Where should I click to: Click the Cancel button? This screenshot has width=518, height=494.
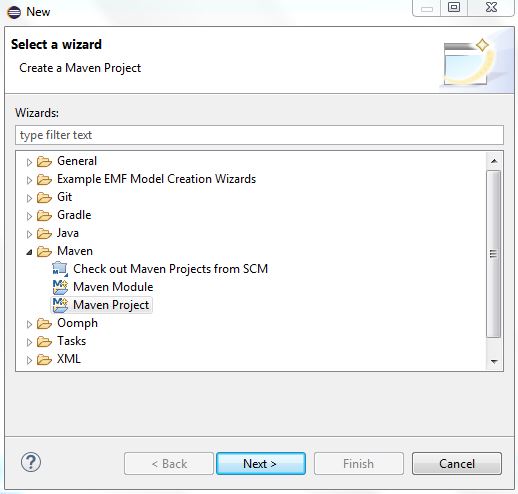(457, 463)
